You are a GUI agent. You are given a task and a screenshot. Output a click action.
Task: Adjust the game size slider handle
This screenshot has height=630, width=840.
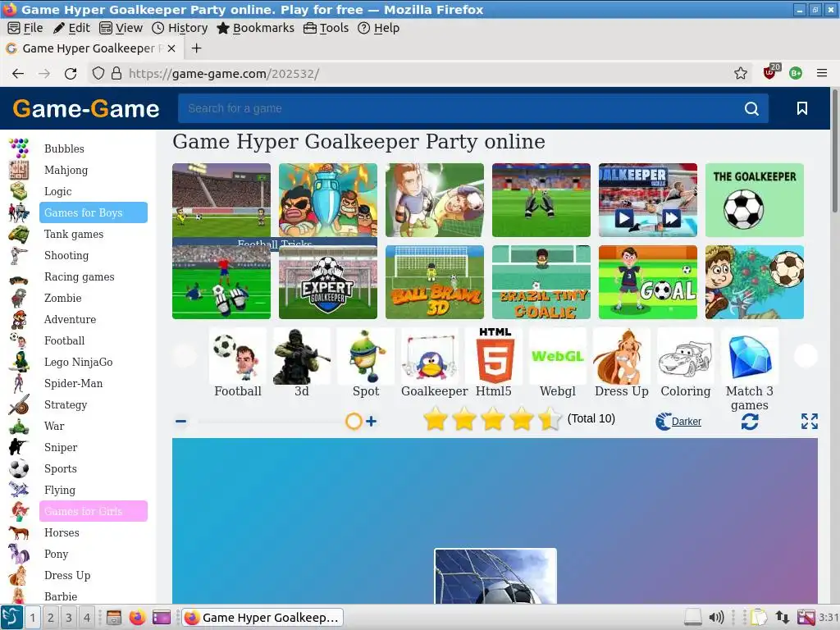(354, 421)
